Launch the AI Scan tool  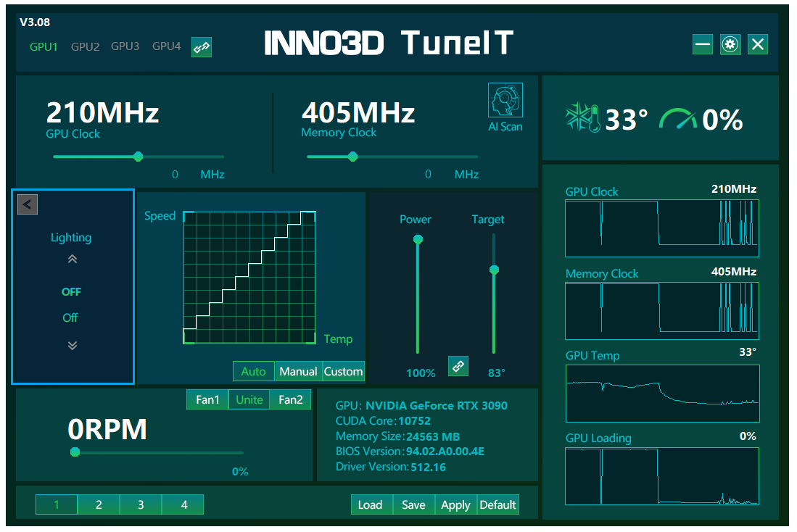(x=505, y=107)
